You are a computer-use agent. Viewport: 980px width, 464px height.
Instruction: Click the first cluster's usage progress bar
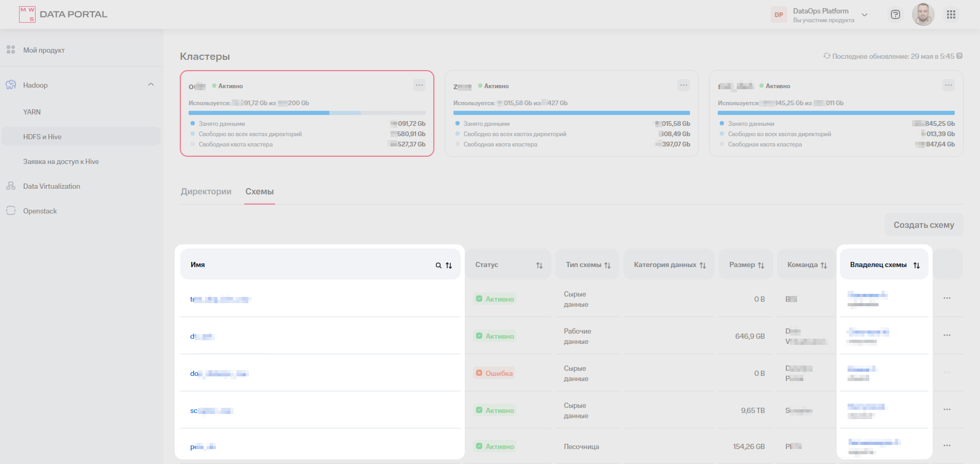coord(307,113)
